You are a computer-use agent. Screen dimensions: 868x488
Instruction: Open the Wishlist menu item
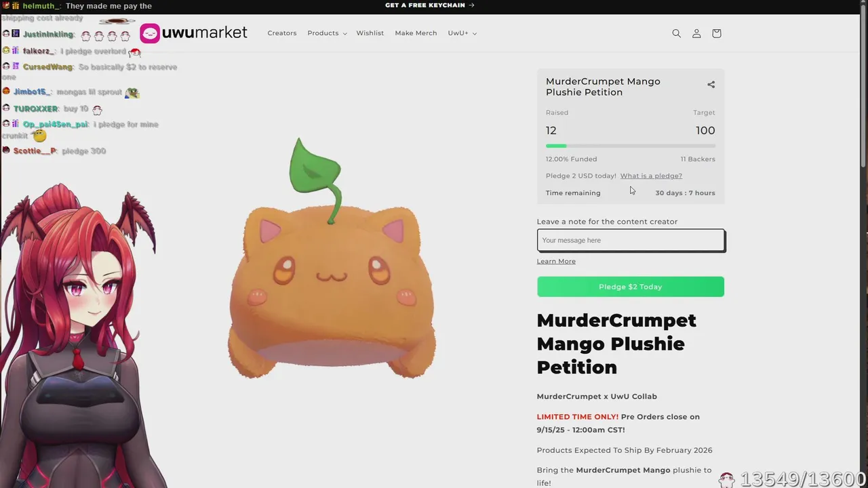pyautogui.click(x=370, y=33)
